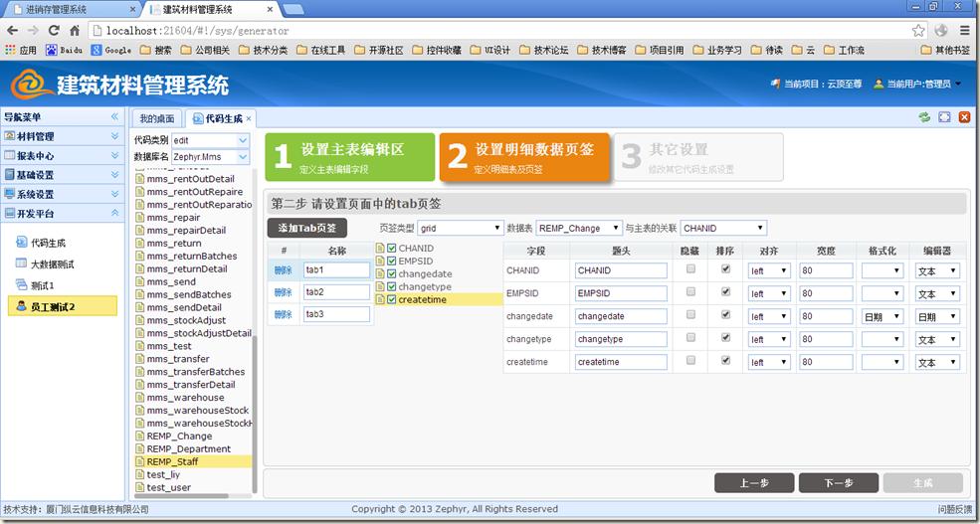The height and width of the screenshot is (524, 980).
Task: Collapse navigation menu with double-chevron icon
Action: coord(114,117)
